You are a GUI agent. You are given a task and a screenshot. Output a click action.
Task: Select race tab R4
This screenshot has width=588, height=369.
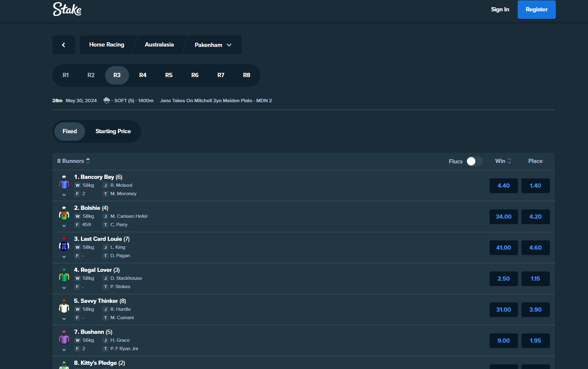click(143, 75)
